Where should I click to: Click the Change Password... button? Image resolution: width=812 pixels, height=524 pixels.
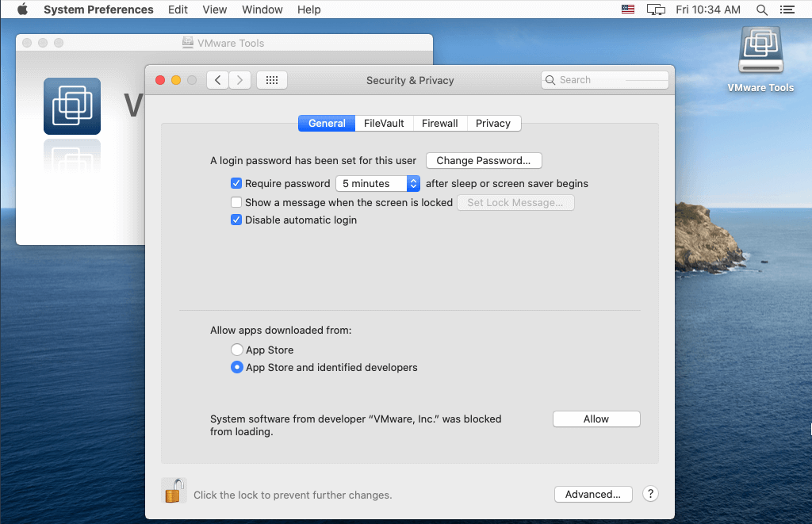point(484,160)
